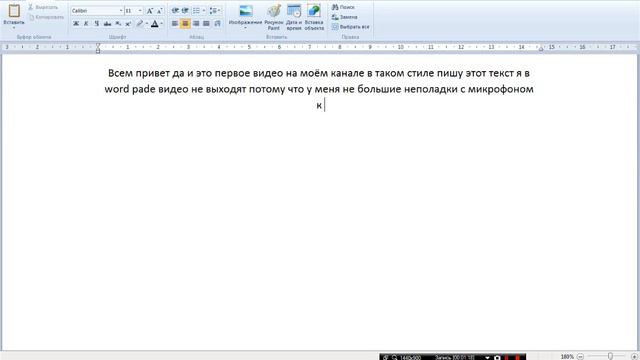Select justify text alignment

coord(207,24)
